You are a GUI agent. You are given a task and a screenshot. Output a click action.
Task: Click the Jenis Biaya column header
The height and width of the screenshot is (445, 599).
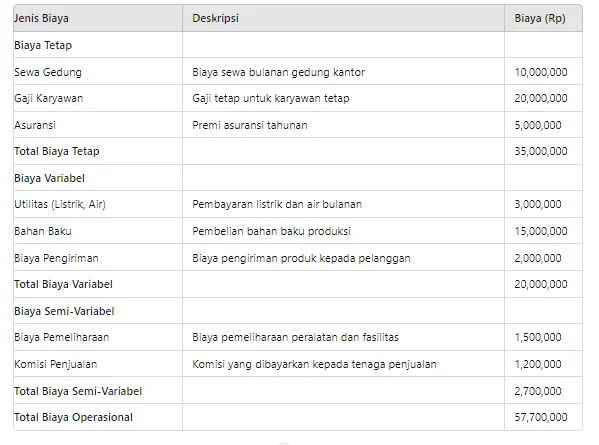coord(41,18)
